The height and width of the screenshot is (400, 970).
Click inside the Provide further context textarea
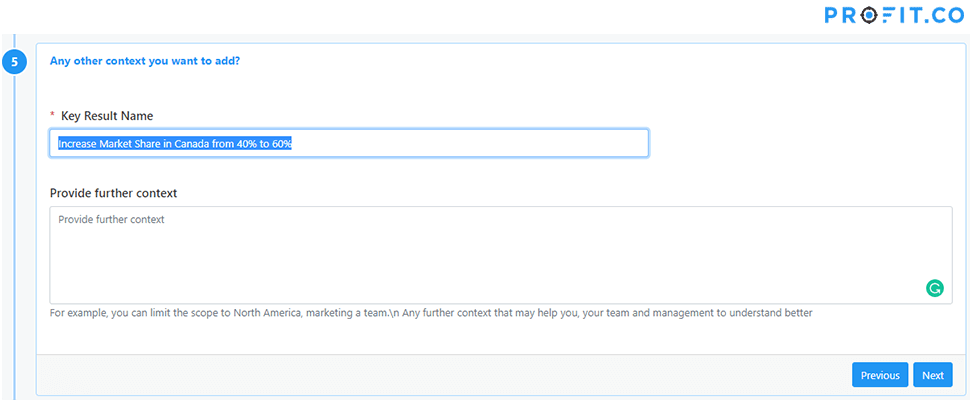[500, 255]
